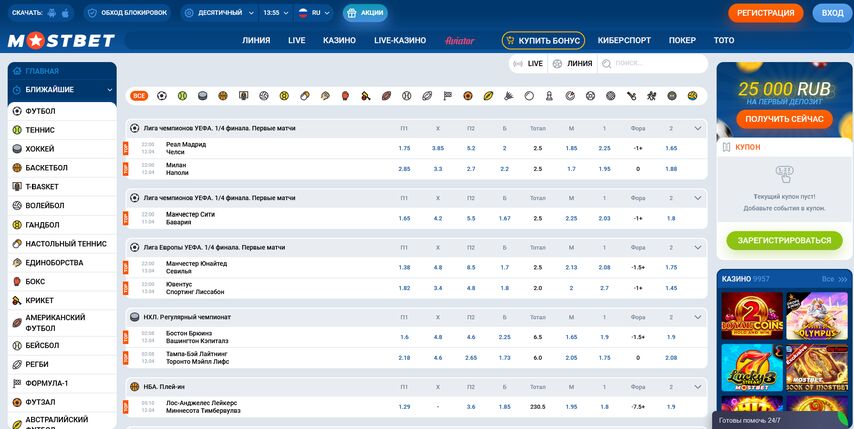Click the football icon beside Реал Мадрид league header
Image resolution: width=854 pixels, height=429 pixels.
[135, 128]
